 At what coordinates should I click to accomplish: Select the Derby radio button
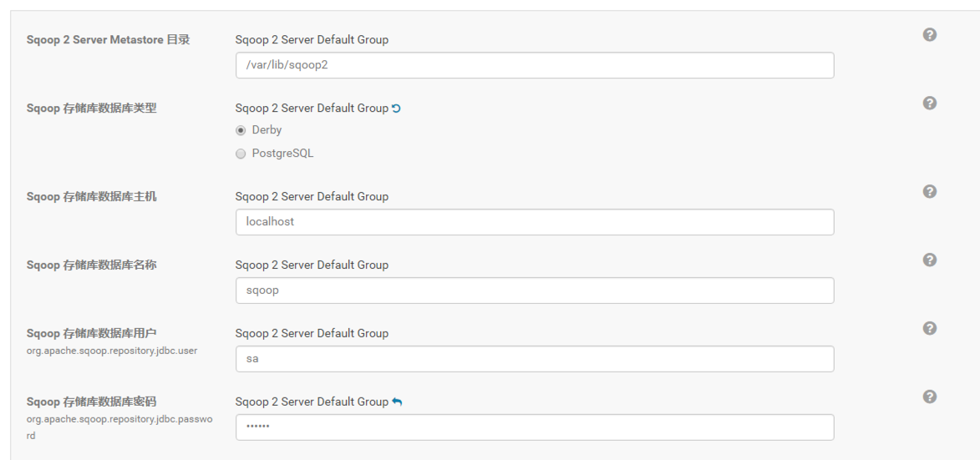tap(241, 130)
